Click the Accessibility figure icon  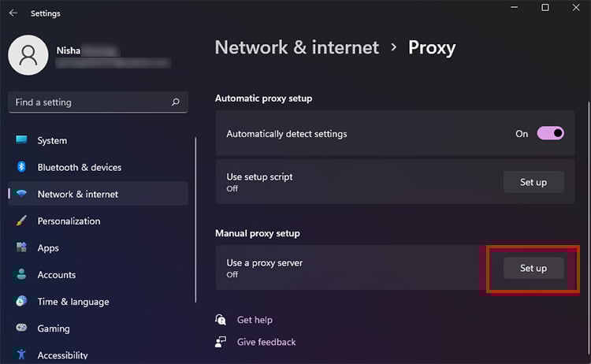[x=21, y=355]
